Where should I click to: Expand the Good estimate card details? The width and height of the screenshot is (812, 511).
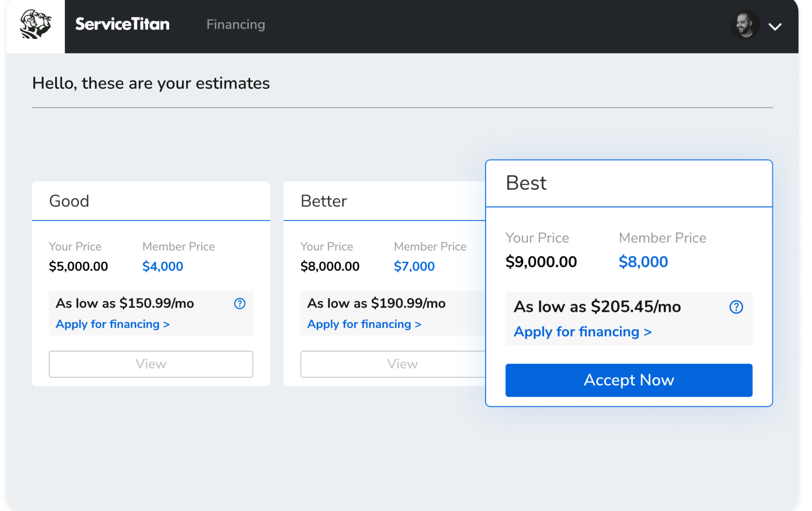pyautogui.click(x=69, y=201)
